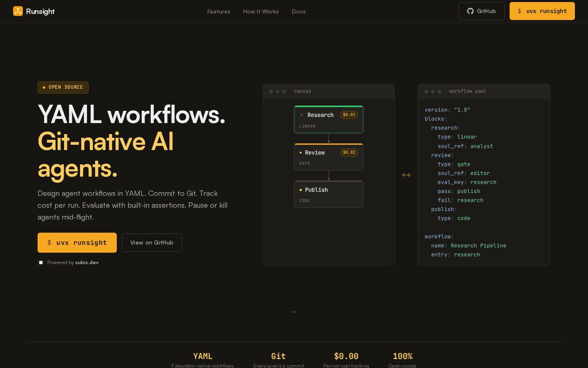Open View on GitHub button
588x368 pixels.
[x=151, y=242]
